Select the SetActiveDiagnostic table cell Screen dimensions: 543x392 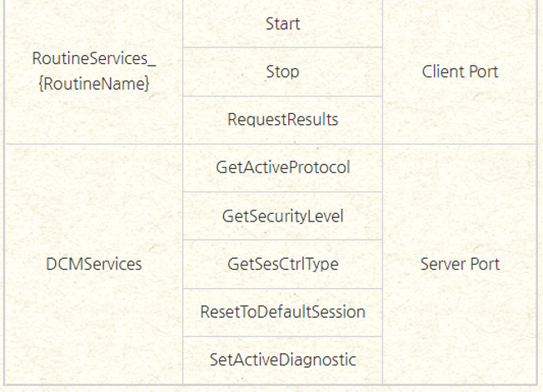click(x=282, y=360)
